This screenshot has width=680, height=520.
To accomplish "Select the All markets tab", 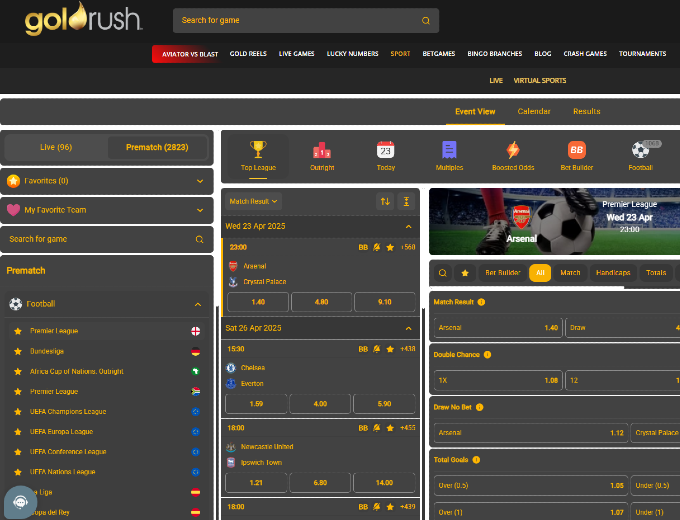I will pyautogui.click(x=540, y=273).
